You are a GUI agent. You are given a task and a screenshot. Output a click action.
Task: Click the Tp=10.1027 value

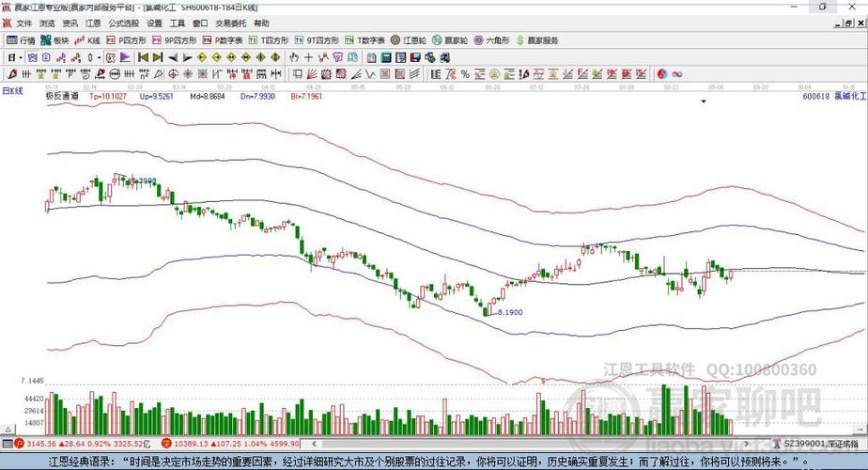(x=108, y=97)
